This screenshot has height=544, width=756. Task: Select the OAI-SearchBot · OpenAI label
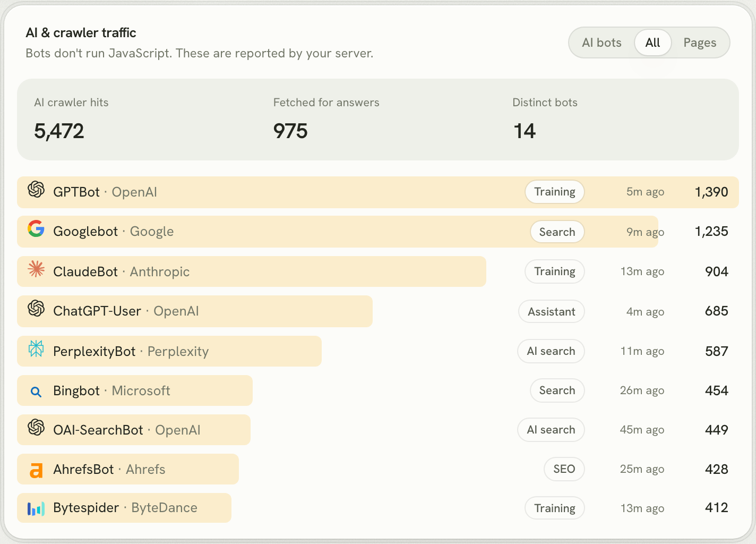click(127, 430)
